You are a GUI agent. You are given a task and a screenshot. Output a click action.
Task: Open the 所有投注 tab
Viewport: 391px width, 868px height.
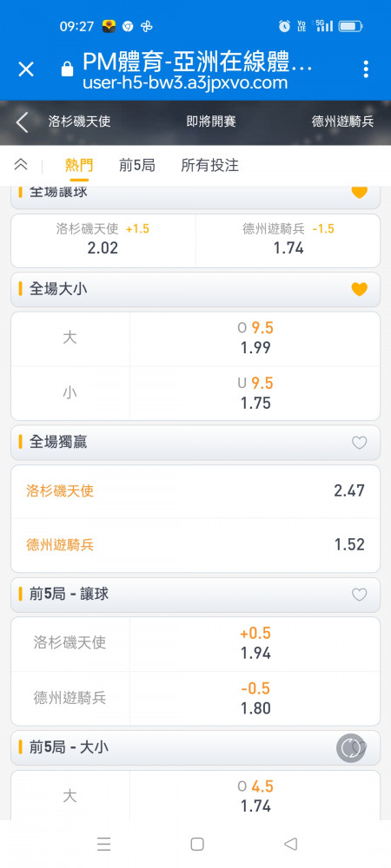tap(210, 165)
